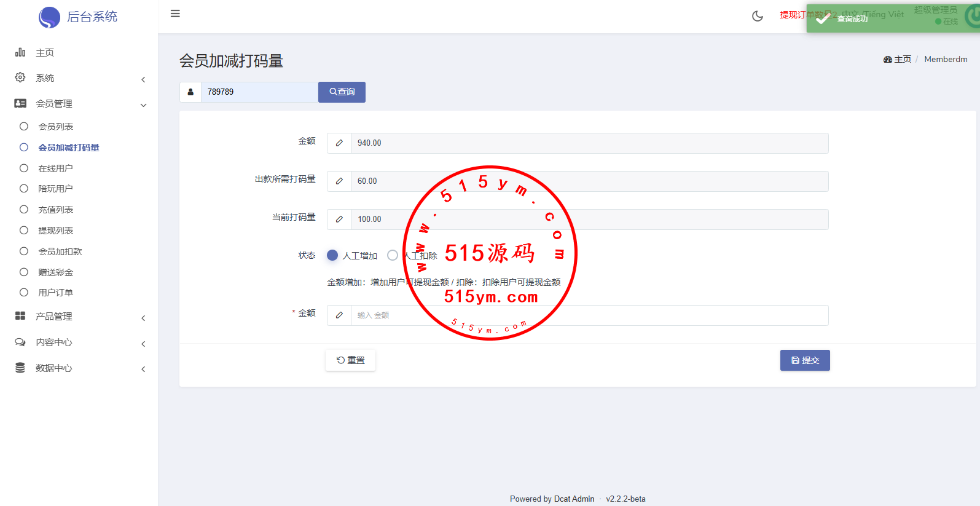Open 主页 in the sidebar
This screenshot has width=980, height=506.
[x=45, y=53]
